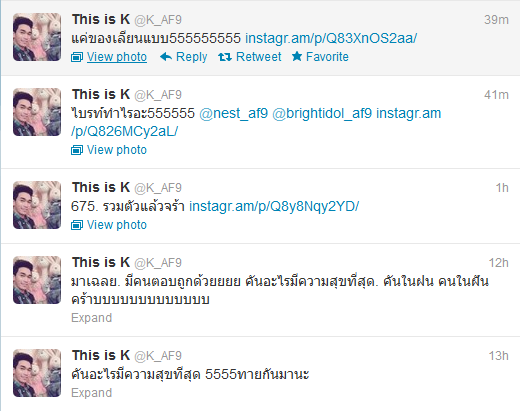
Task: Click the Favorite star icon
Action: pyautogui.click(x=297, y=57)
